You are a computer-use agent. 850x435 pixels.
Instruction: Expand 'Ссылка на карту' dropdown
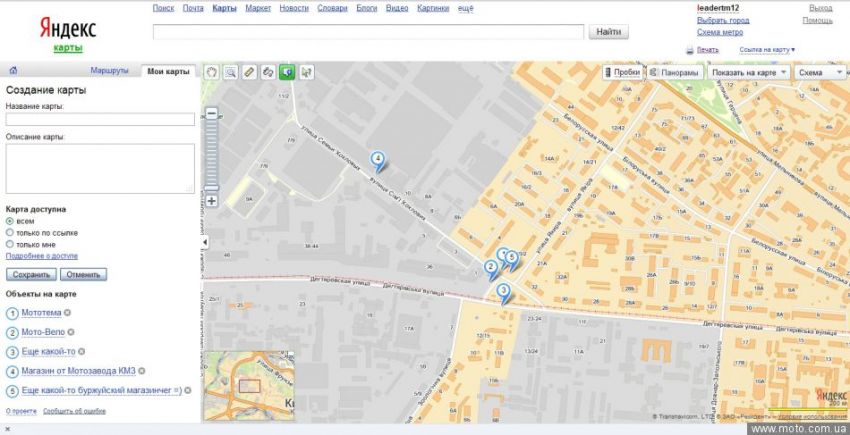[x=768, y=49]
